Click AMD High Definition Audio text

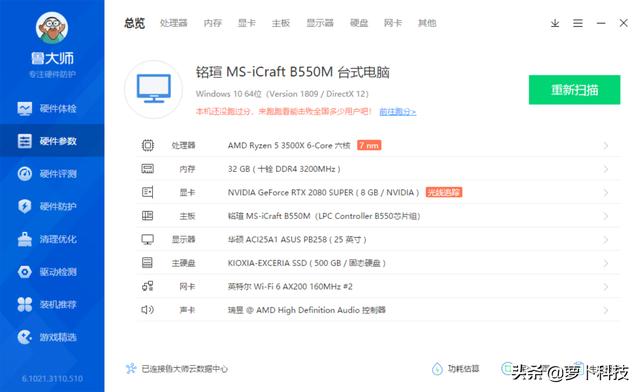(307, 310)
